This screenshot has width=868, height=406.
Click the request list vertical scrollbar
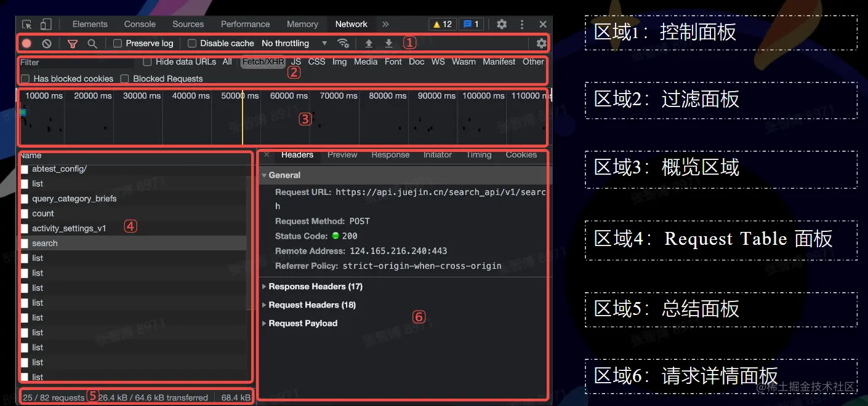[x=249, y=243]
